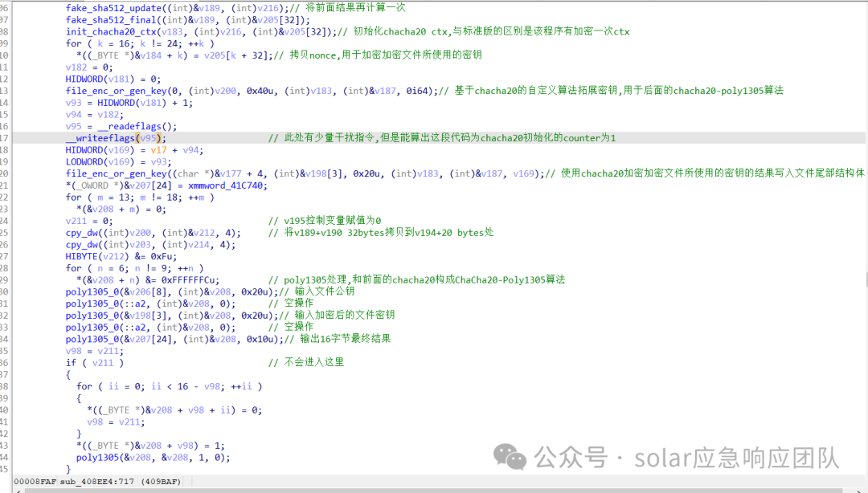Click the '00008FAF' offset in status bar
This screenshot has width=868, height=493.
coord(35,482)
